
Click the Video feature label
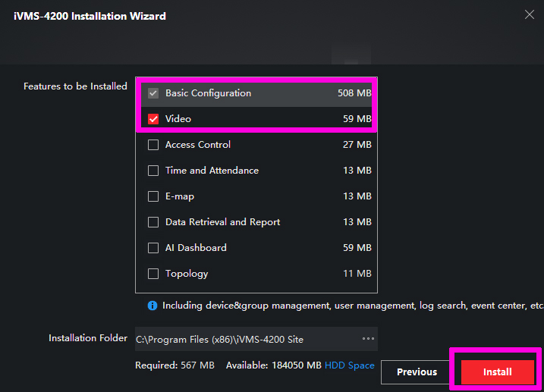pos(178,119)
